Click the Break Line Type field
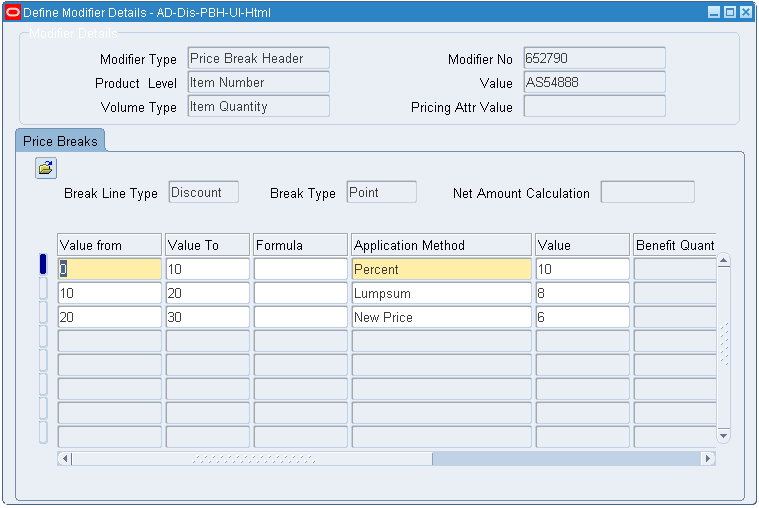The width and height of the screenshot is (759, 508). click(203, 192)
